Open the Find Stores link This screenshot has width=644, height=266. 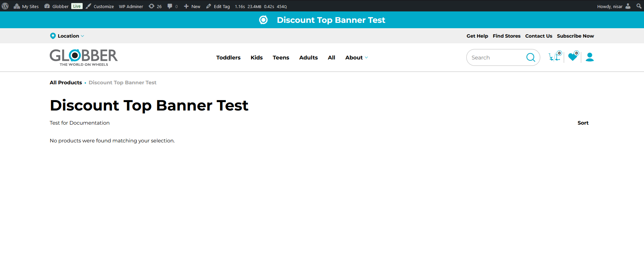(x=506, y=36)
